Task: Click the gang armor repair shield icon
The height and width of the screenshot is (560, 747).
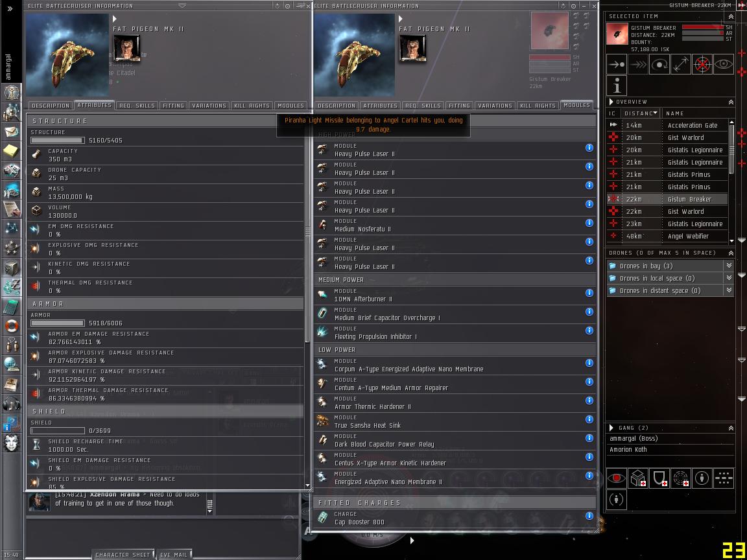Action: click(x=659, y=478)
